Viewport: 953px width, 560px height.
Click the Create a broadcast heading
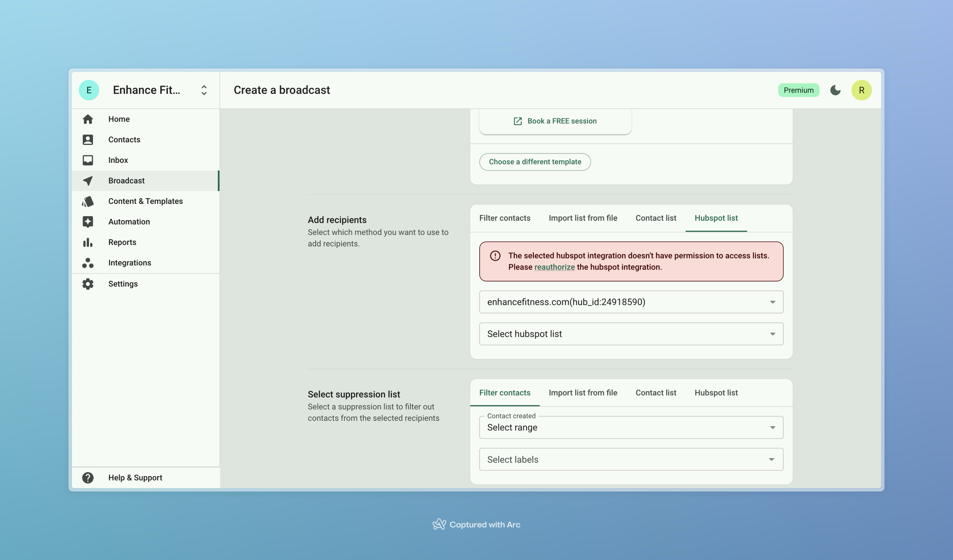282,90
